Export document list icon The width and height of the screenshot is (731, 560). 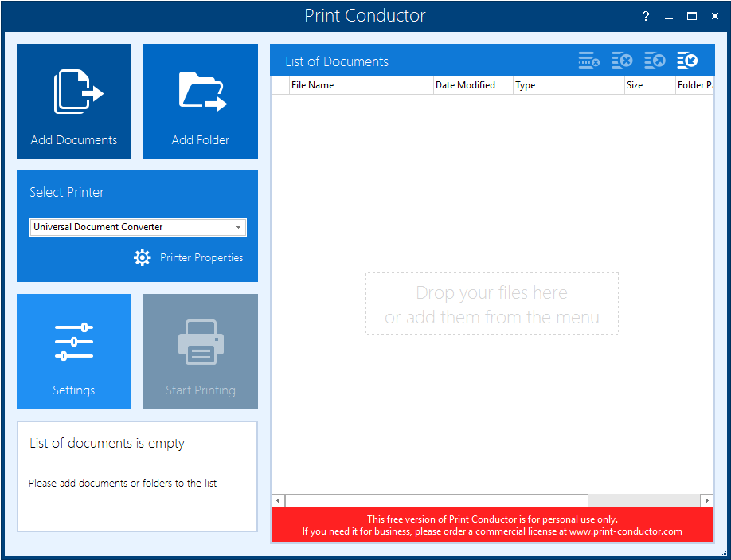click(655, 61)
